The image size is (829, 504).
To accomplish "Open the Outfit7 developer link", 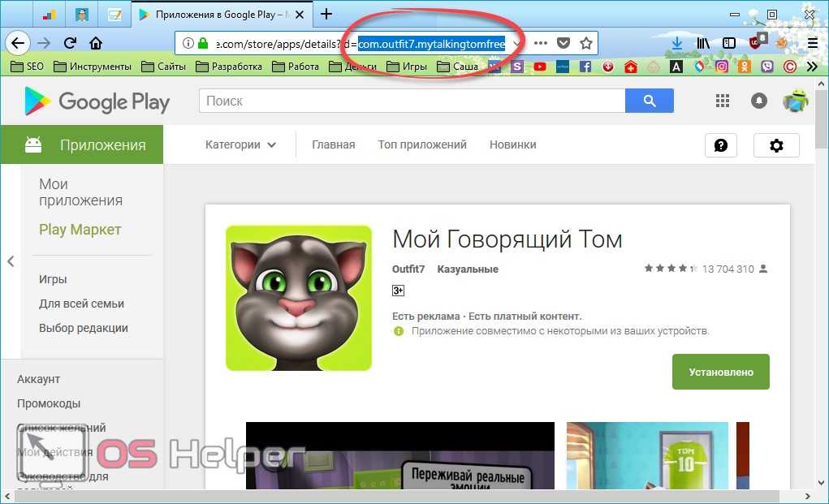I will [x=408, y=269].
